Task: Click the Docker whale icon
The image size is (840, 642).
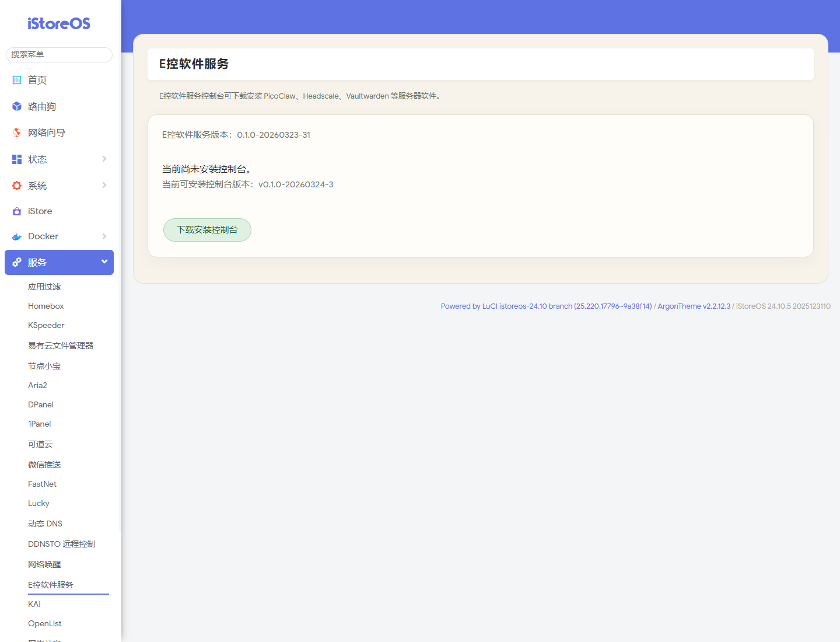Action: click(17, 236)
